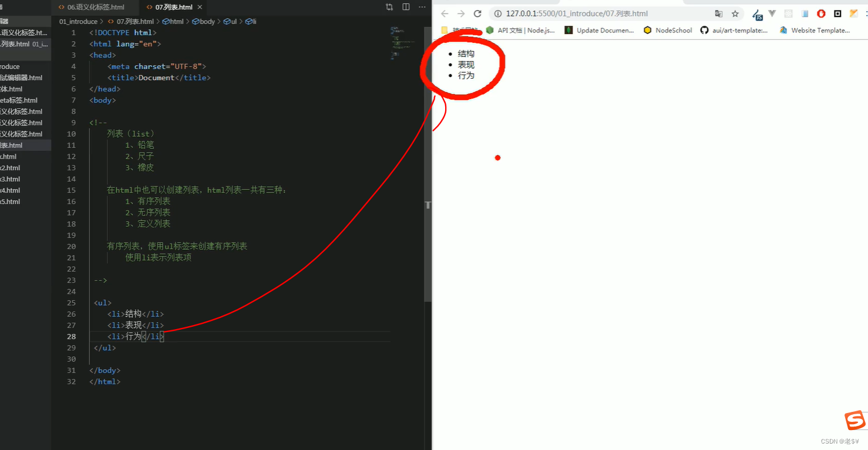Go back in the browser

click(x=445, y=13)
